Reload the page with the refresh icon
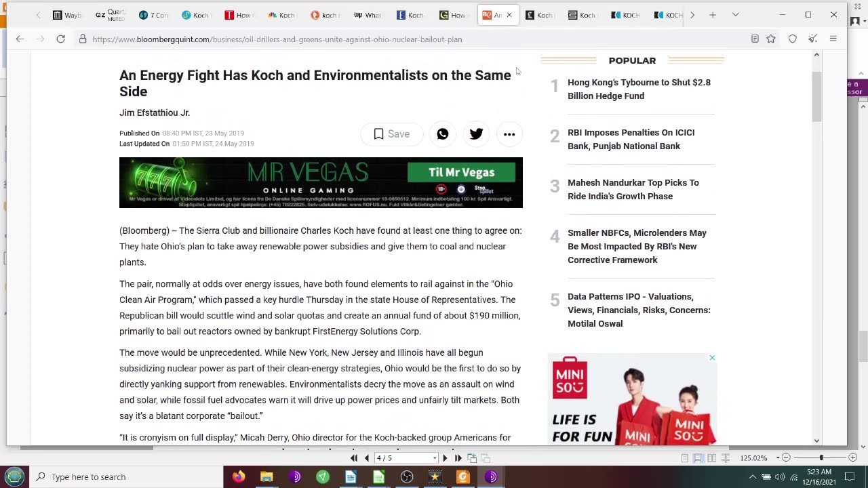 pyautogui.click(x=60, y=39)
